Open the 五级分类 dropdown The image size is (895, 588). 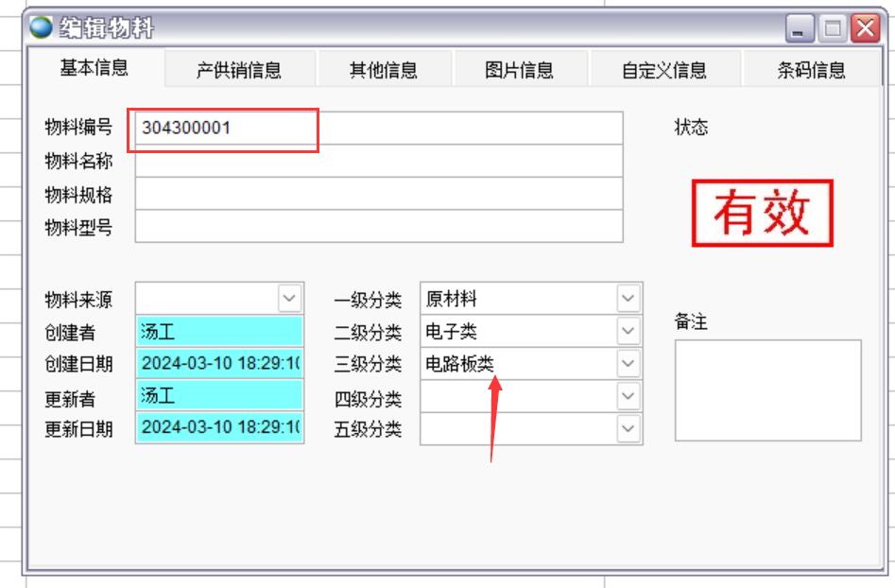pyautogui.click(x=628, y=428)
